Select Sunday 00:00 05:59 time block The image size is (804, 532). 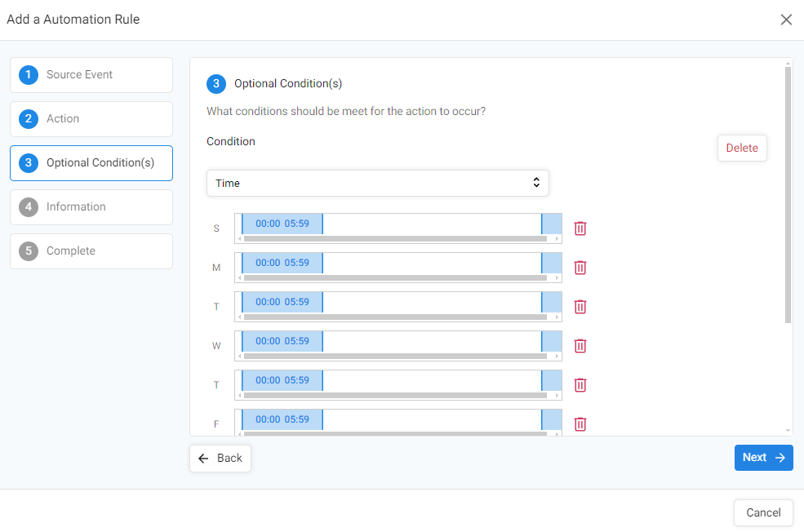point(282,224)
